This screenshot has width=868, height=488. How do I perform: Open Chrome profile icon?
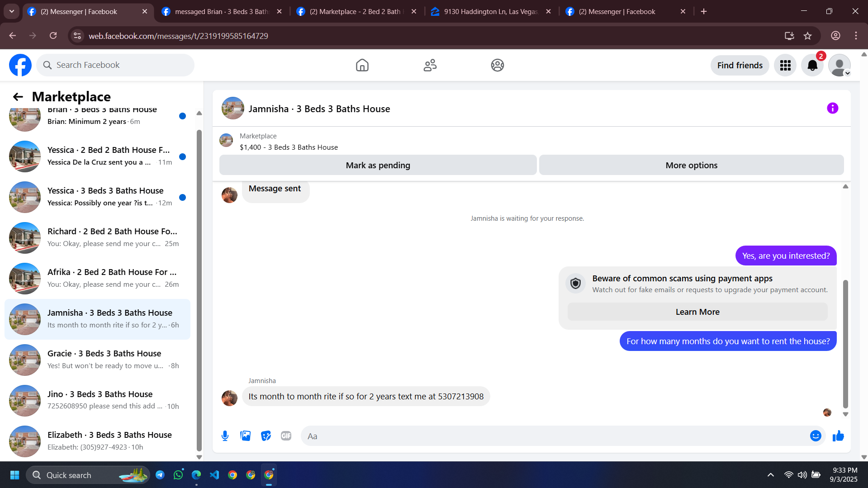pyautogui.click(x=835, y=36)
